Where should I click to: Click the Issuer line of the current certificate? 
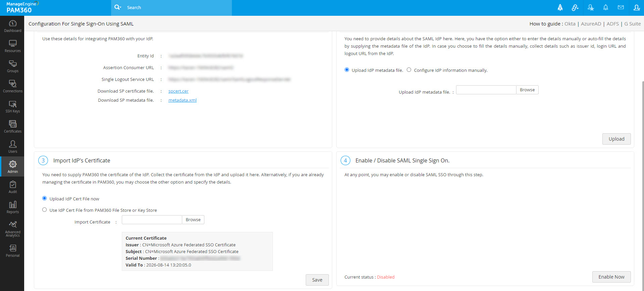tap(181, 245)
